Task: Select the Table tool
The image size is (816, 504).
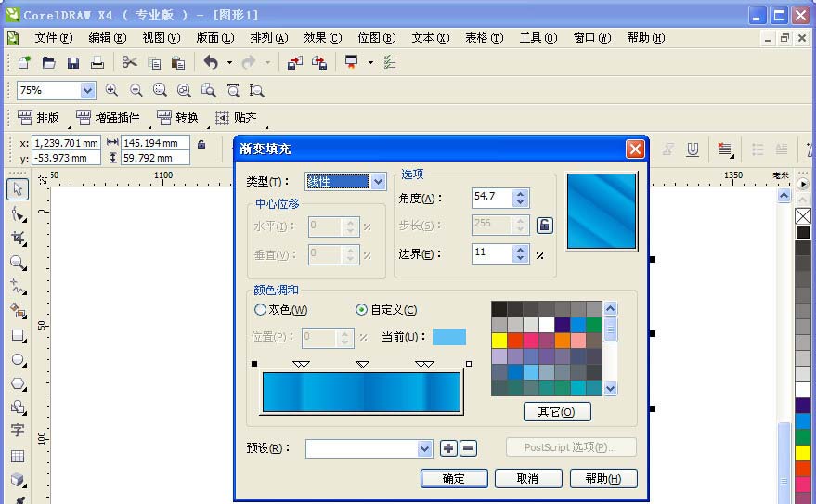Action: [x=17, y=456]
